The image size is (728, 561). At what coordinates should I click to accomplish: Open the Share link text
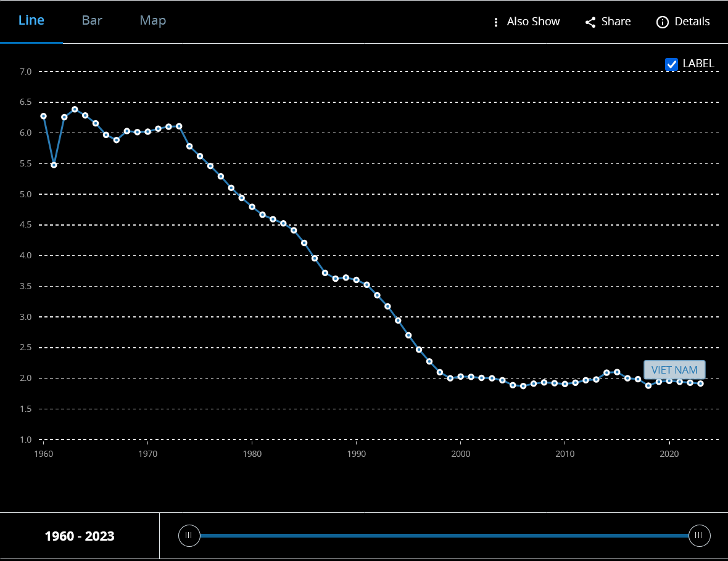[616, 22]
